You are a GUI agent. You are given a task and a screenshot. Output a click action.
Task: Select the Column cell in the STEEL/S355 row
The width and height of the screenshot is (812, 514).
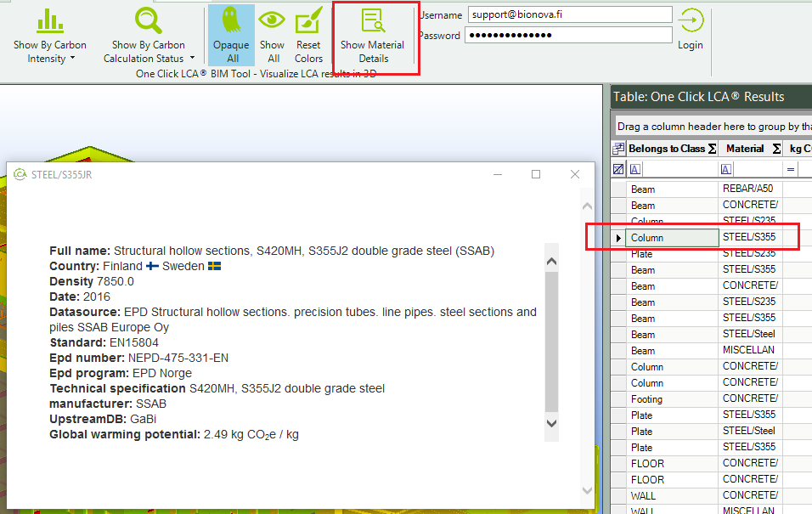click(x=672, y=237)
